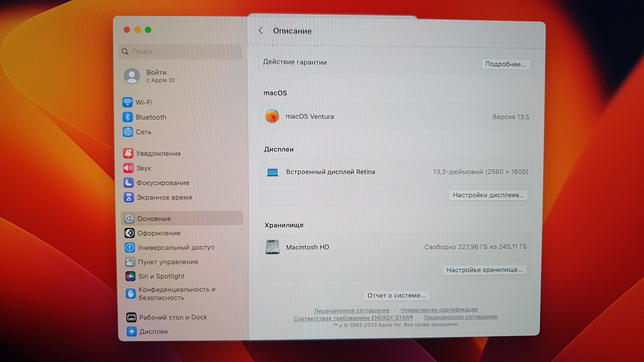Click the Подробнее... warranty button
Image resolution: width=644 pixels, height=362 pixels.
[505, 64]
